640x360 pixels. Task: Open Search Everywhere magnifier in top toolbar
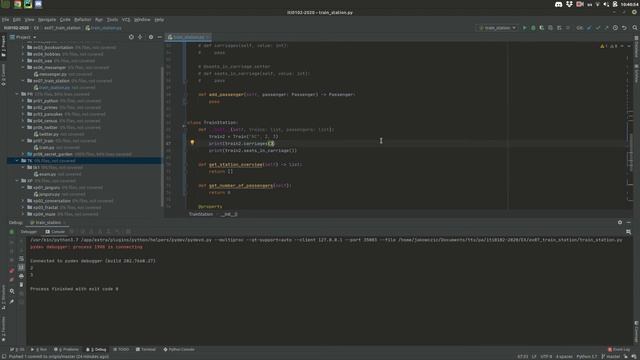pyautogui.click(x=635, y=28)
